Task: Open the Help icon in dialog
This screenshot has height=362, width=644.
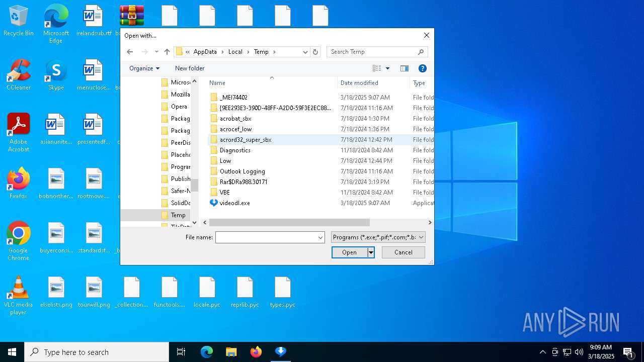Action: [x=423, y=68]
